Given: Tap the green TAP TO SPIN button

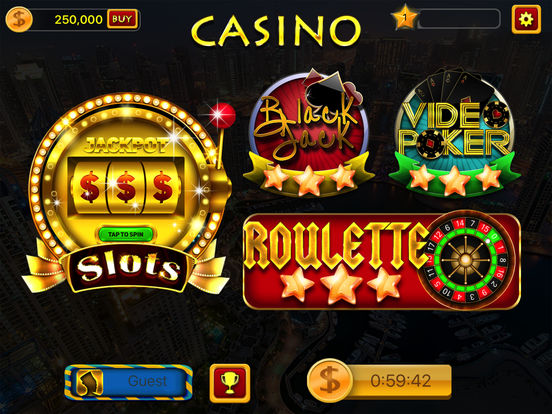Looking at the screenshot, I should click(125, 234).
